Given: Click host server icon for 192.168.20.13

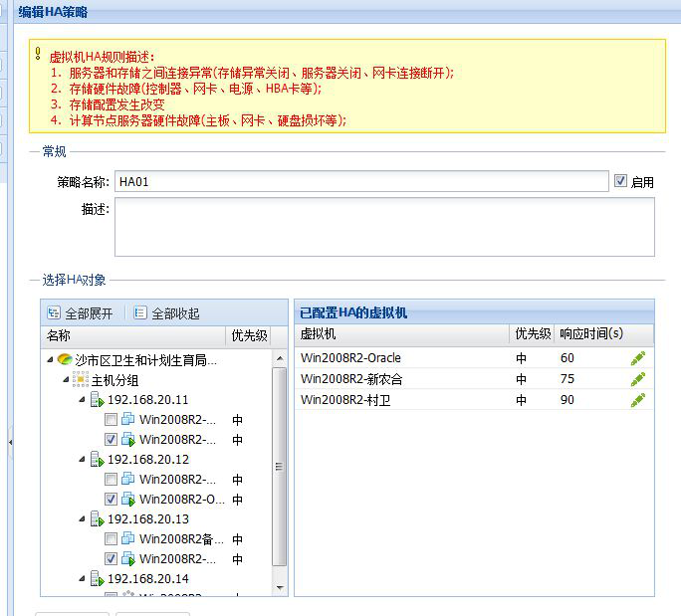Looking at the screenshot, I should (97, 519).
